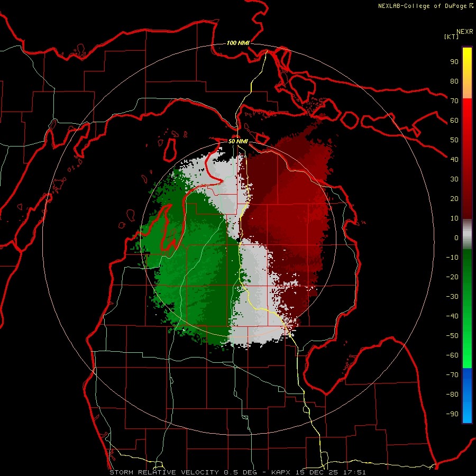Select the -70 value on the velocity scale
The height and width of the screenshot is (476, 476).
[452, 375]
